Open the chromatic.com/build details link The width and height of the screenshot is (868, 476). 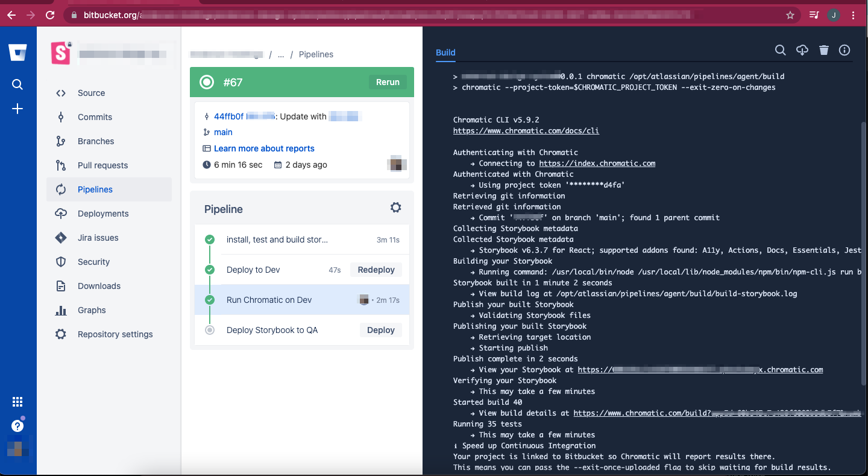coord(717,413)
